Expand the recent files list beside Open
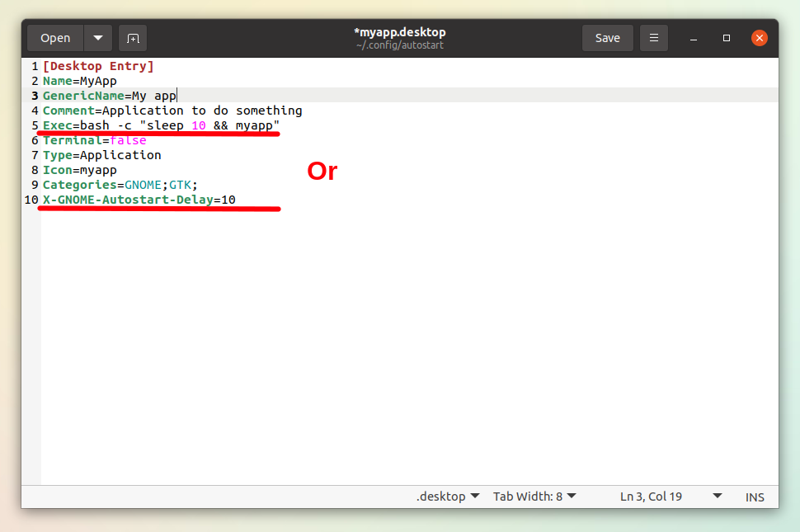800x532 pixels. click(x=96, y=37)
